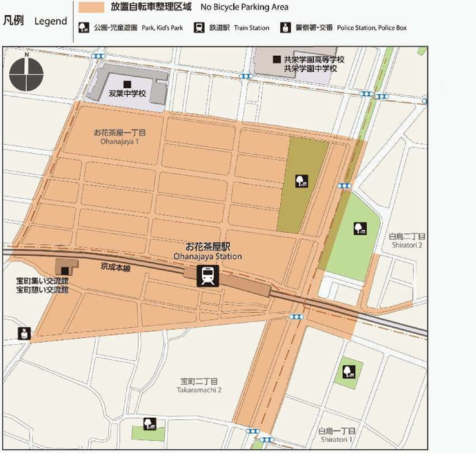
Task: Select the building marker above 宝町集い交流館
Action: 66,270
